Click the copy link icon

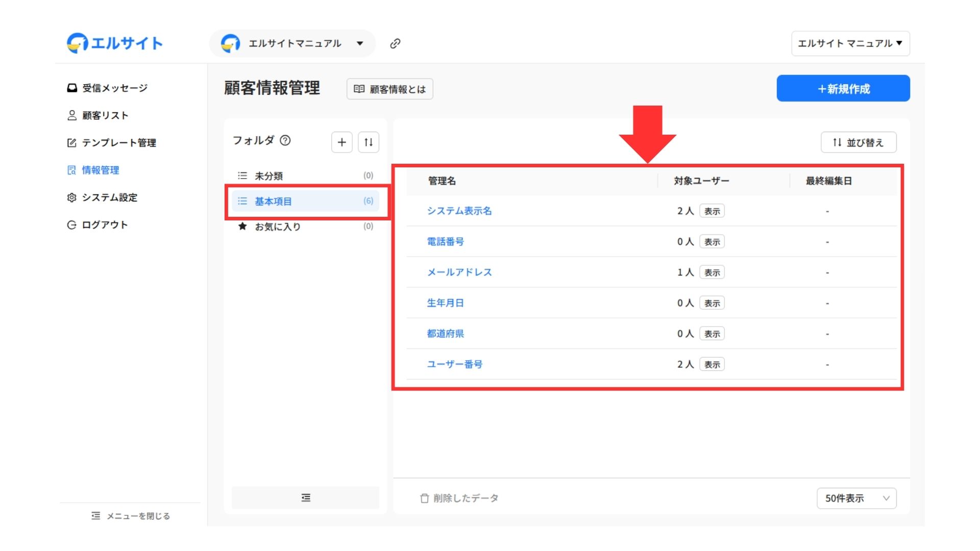click(x=395, y=44)
